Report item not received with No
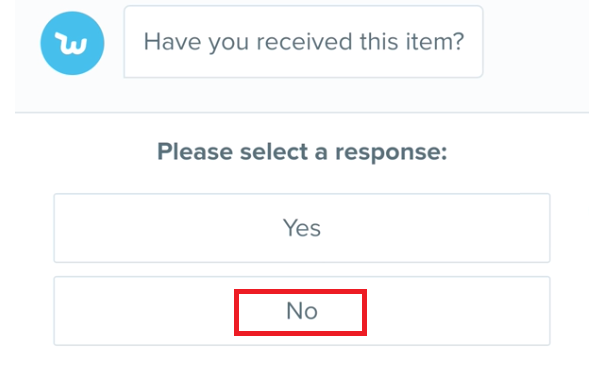The image size is (597, 365). pos(302,311)
